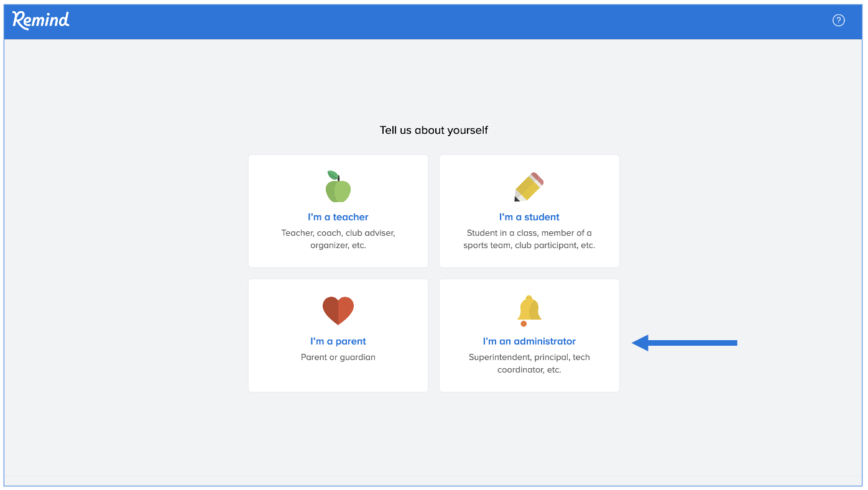Click the "Superintendent, principal, tech coordinator" description
This screenshot has width=868, height=490.
529,358
